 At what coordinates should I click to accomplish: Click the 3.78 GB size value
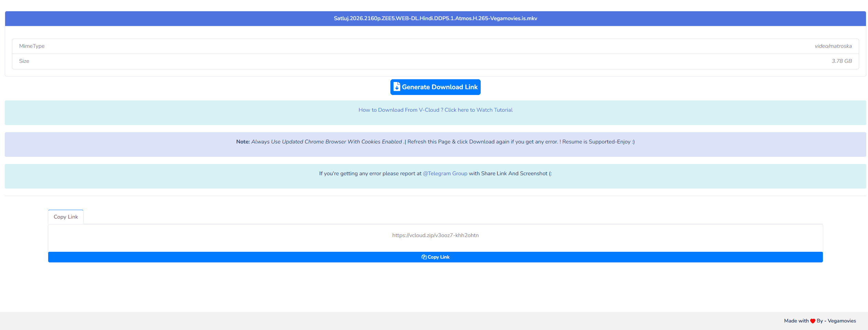(x=842, y=61)
